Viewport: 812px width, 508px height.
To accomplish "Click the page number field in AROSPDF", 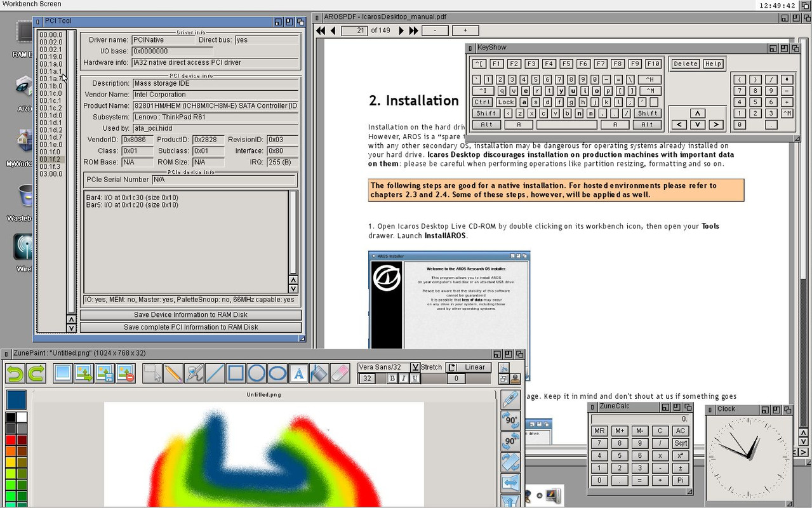I will (354, 30).
